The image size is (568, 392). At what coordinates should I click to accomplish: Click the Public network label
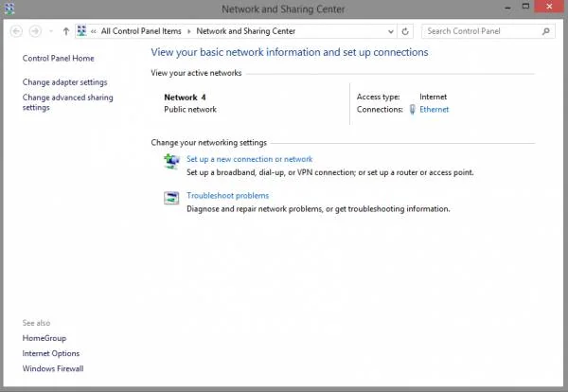click(x=190, y=110)
